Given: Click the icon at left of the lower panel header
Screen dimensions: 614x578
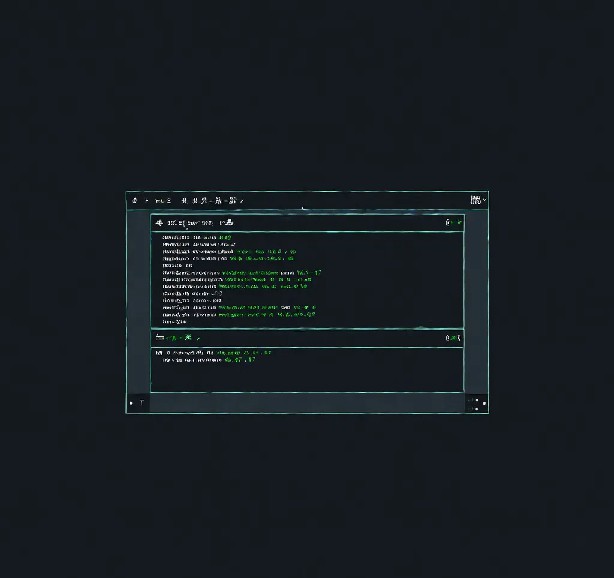Looking at the screenshot, I should pyautogui.click(x=160, y=338).
